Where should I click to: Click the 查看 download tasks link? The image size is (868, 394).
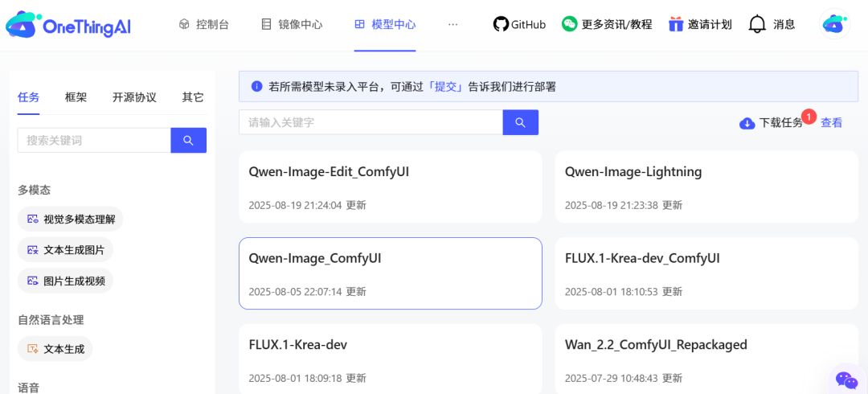click(x=831, y=123)
